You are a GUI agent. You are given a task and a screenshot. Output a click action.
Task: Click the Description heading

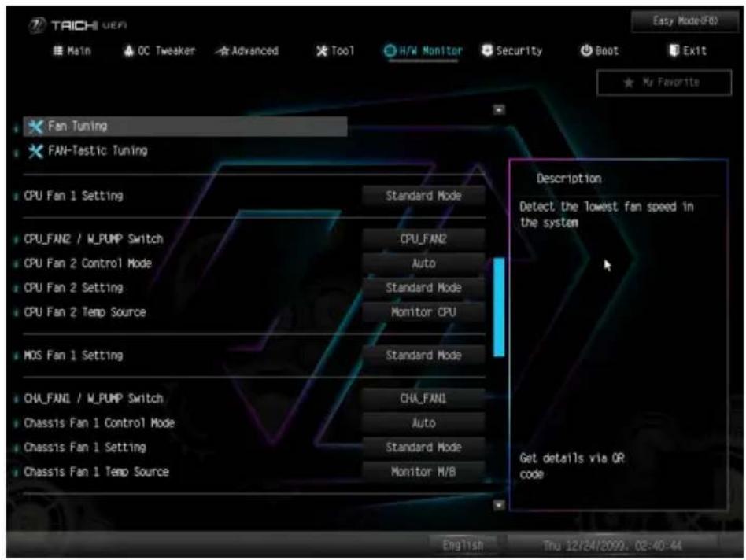click(569, 179)
